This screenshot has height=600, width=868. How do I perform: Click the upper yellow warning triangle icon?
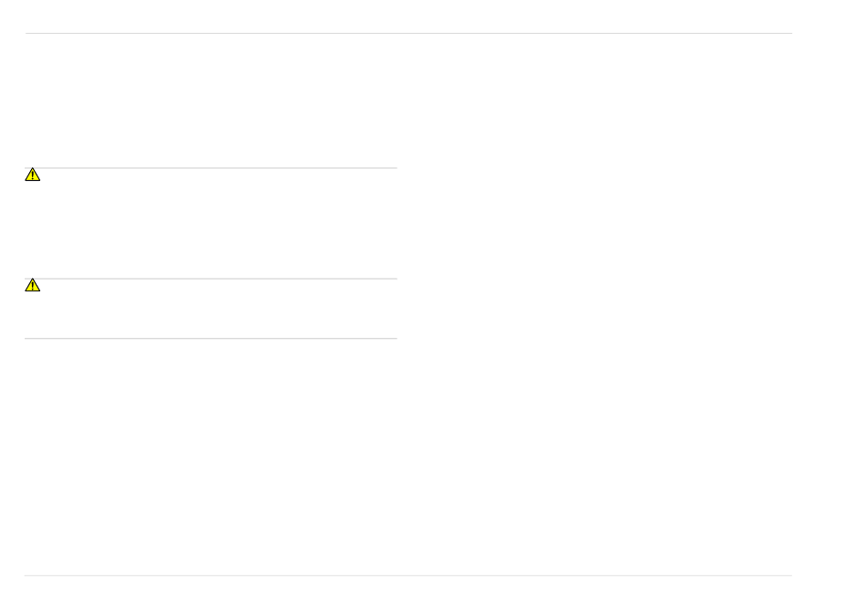[x=33, y=174]
